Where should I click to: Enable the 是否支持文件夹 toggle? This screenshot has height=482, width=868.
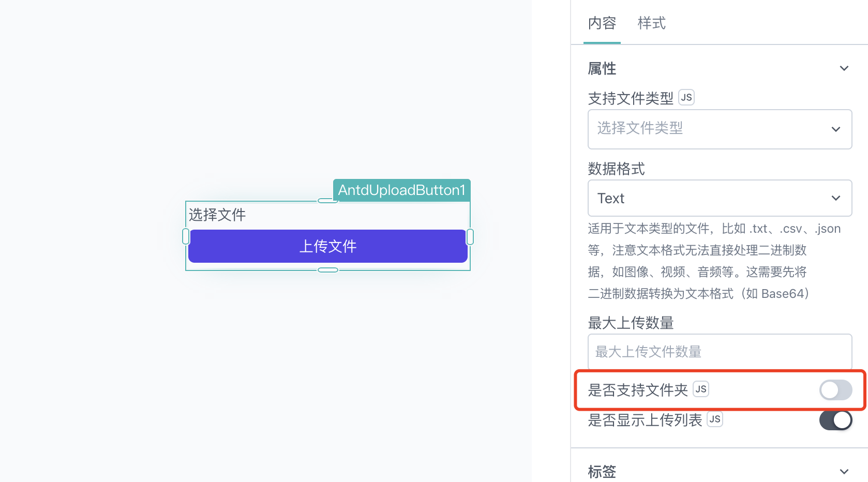(x=835, y=390)
